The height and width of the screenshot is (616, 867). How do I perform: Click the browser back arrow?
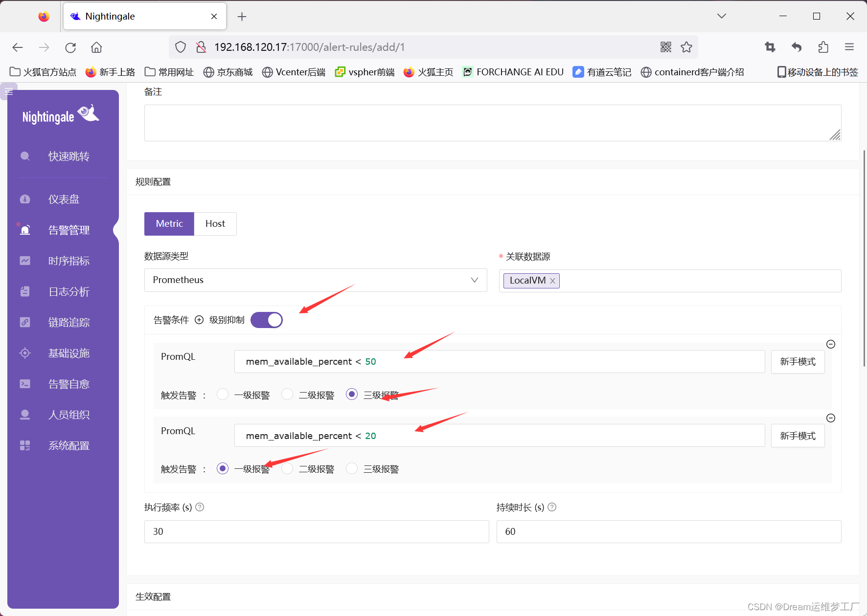pyautogui.click(x=18, y=47)
